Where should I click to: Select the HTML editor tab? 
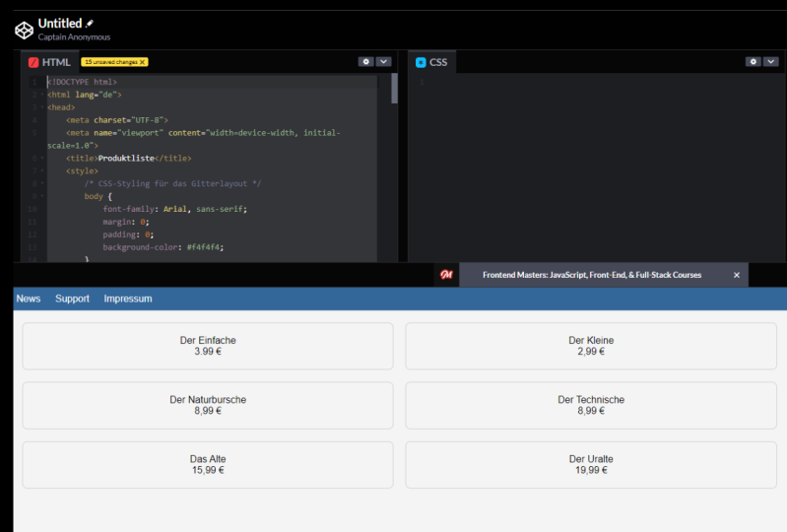click(49, 62)
